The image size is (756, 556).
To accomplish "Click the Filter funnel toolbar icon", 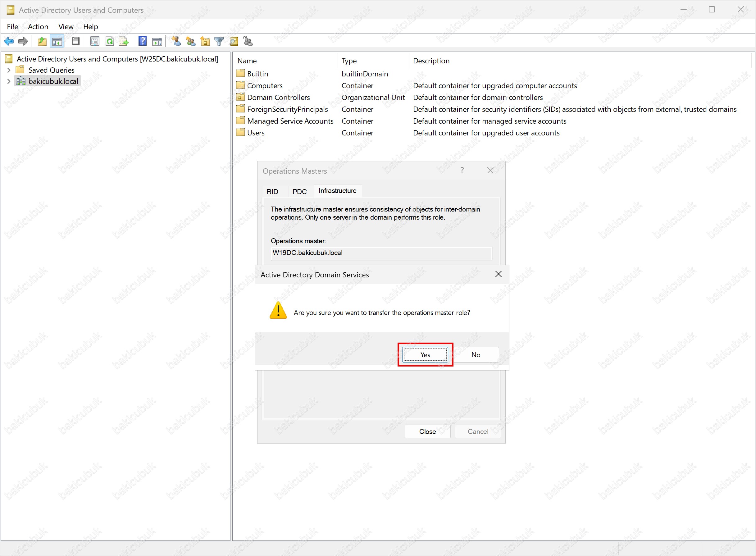I will (219, 41).
